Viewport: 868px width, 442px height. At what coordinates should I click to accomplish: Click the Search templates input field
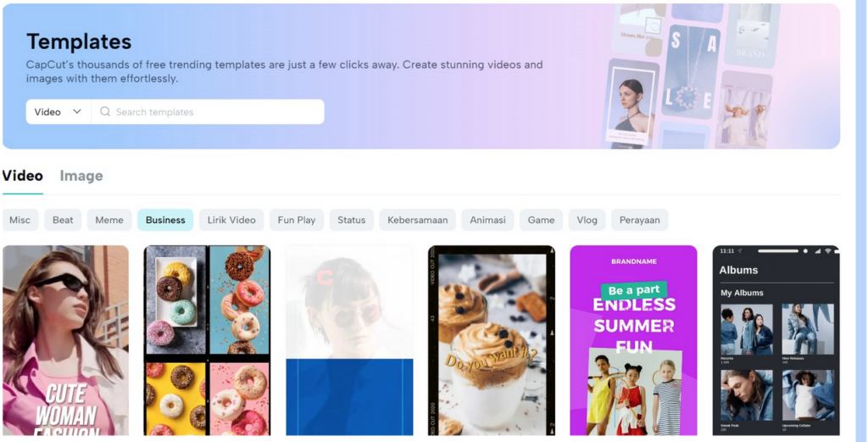pos(209,112)
